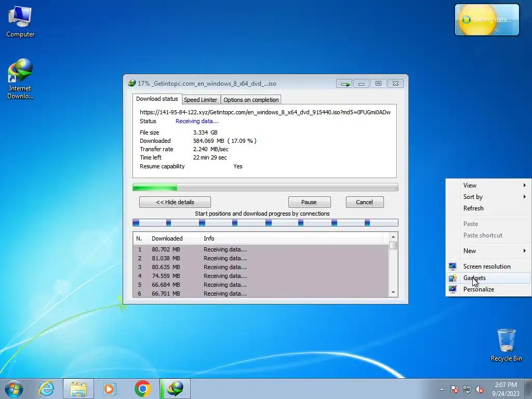
Task: Click the muted volume tray icon
Action: click(x=480, y=389)
